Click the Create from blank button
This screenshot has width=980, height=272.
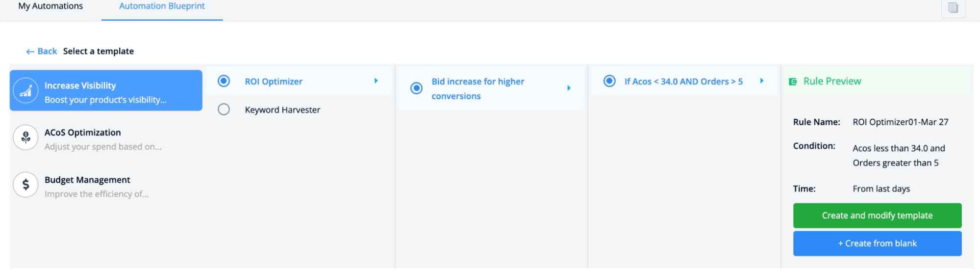point(877,244)
